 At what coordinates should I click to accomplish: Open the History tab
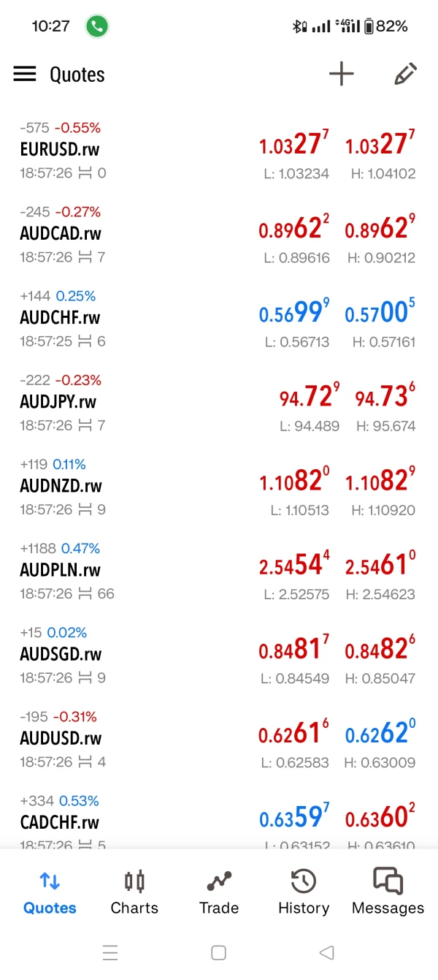(x=304, y=892)
